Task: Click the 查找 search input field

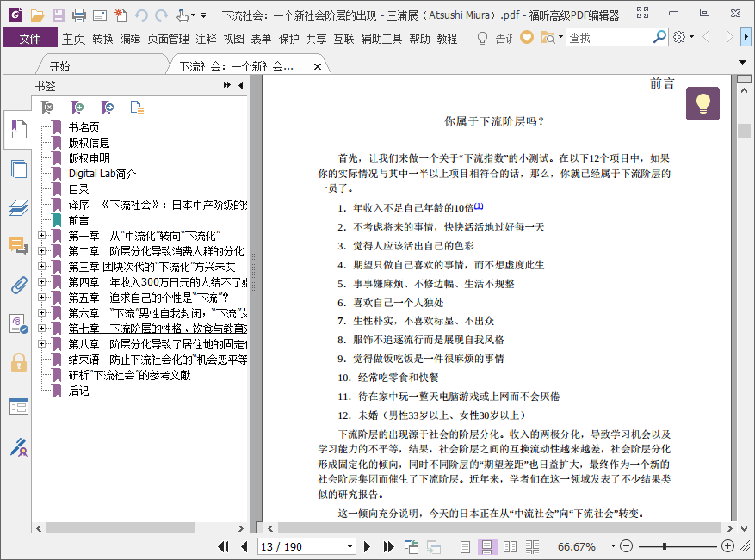Action: [610, 37]
